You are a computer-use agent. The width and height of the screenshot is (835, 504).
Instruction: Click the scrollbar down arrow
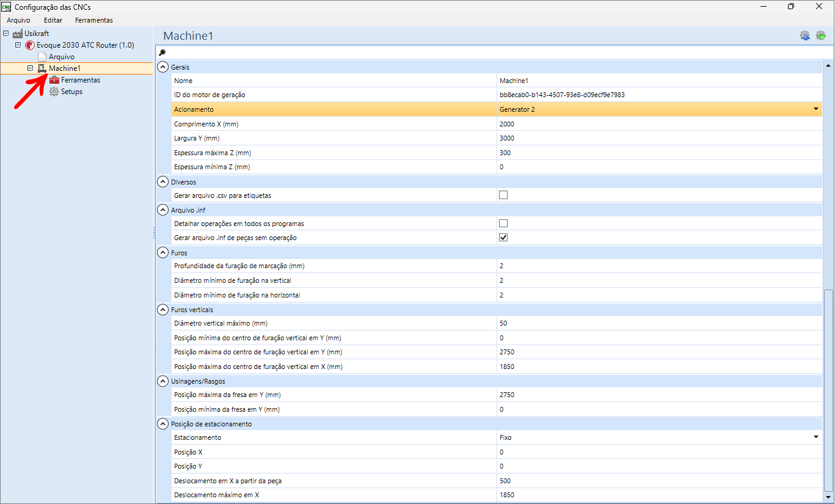[828, 497]
